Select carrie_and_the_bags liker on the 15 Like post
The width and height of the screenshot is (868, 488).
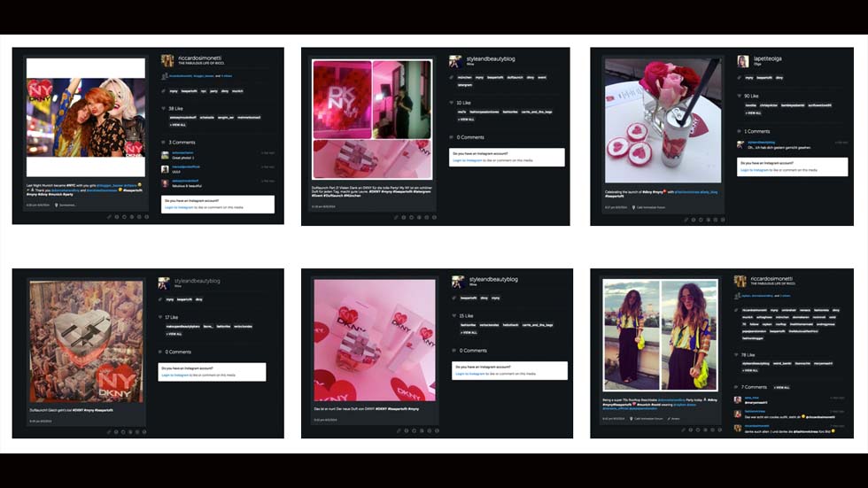(537, 325)
